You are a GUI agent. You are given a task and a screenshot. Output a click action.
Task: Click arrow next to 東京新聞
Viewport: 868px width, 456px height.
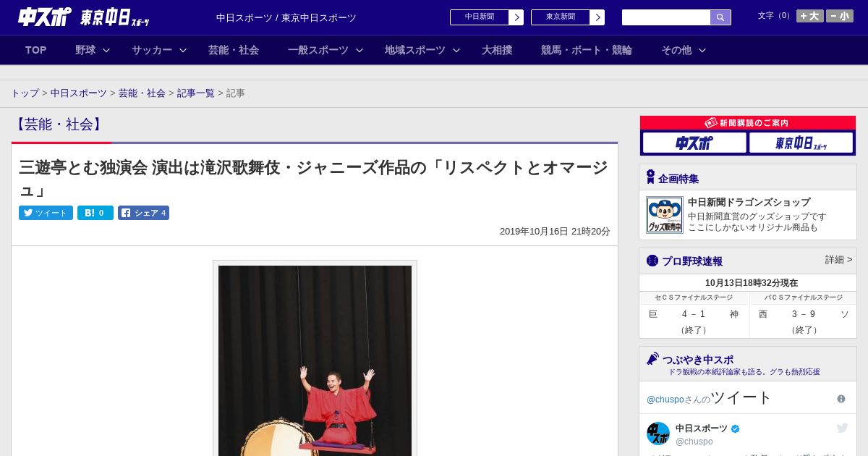[597, 17]
